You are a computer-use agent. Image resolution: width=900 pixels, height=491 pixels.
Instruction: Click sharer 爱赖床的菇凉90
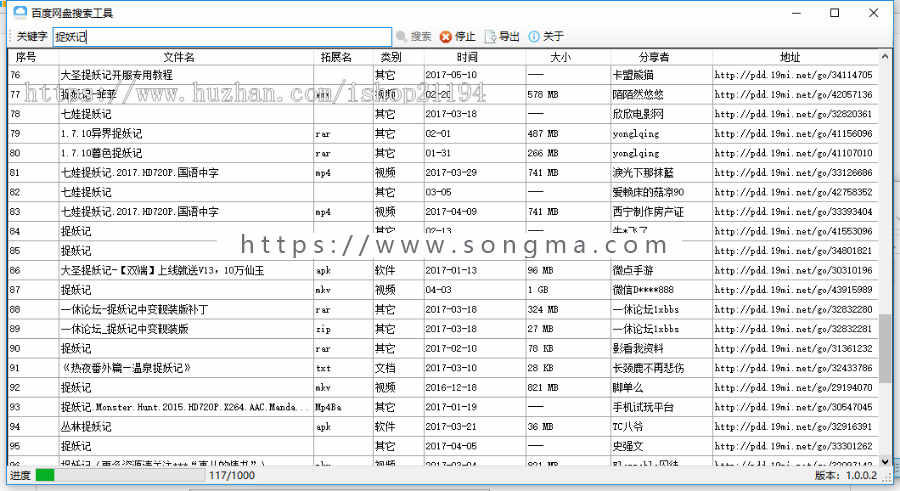point(648,192)
